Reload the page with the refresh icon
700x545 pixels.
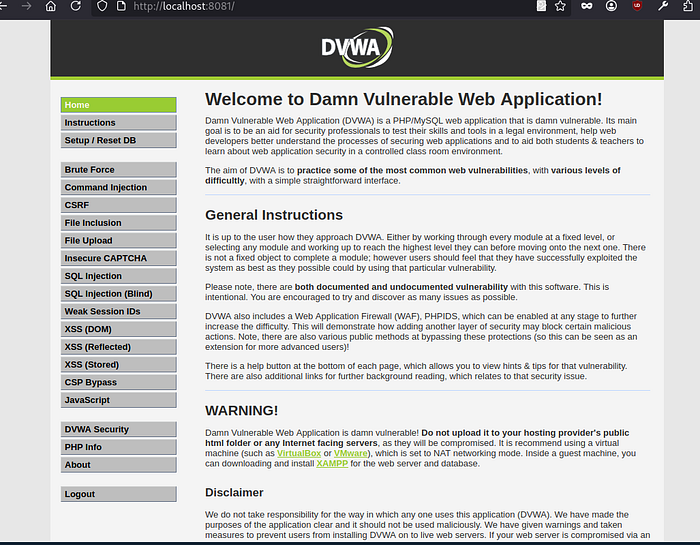[x=76, y=6]
